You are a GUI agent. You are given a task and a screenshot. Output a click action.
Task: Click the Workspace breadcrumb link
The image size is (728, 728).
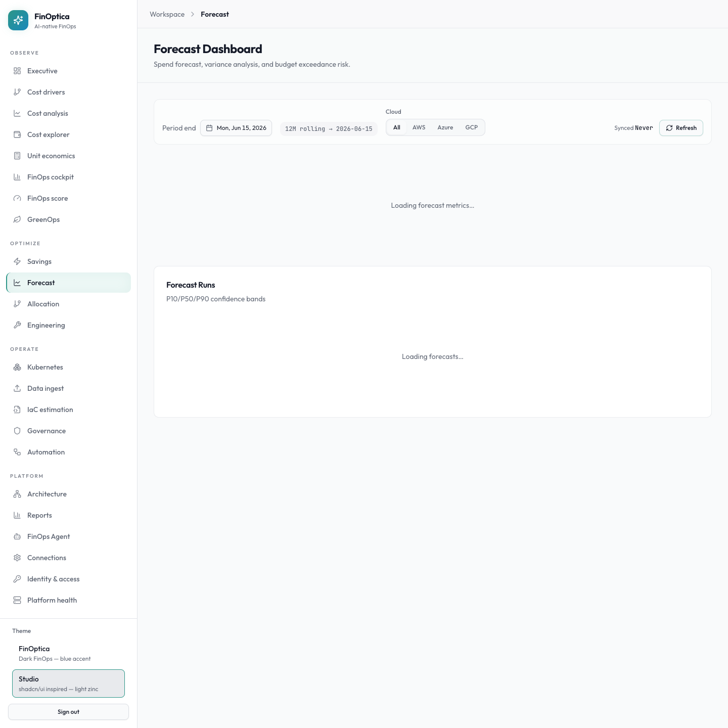(167, 14)
